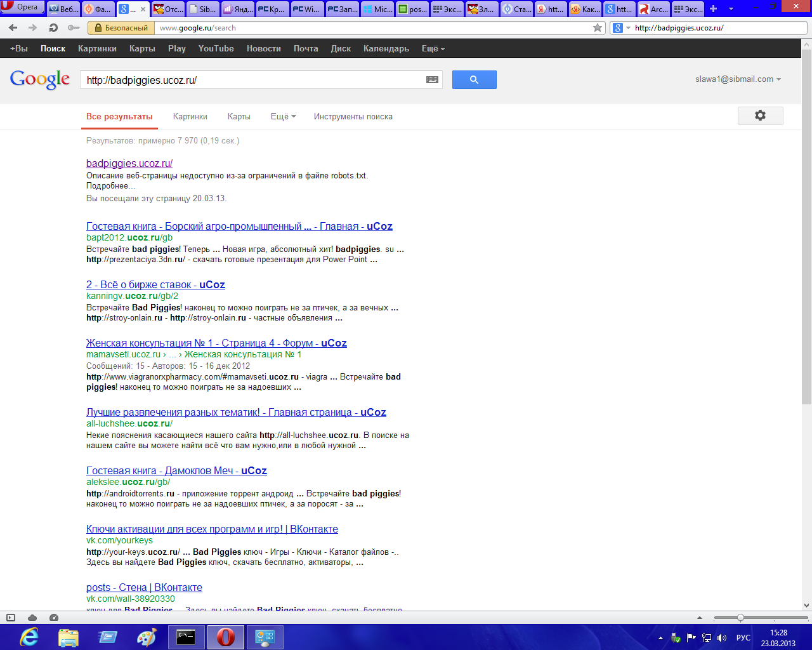Open Новости in Google top bar
812x650 pixels.
coord(264,48)
